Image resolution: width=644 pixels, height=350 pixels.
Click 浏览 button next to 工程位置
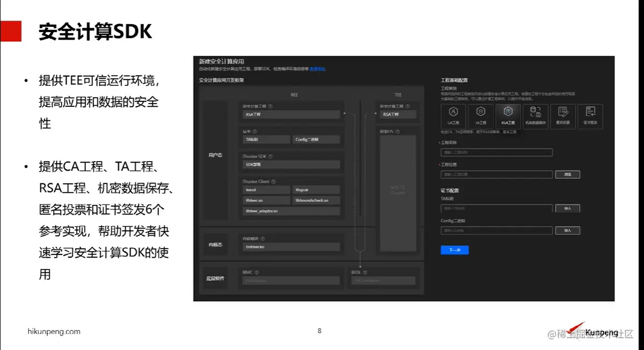(x=567, y=174)
